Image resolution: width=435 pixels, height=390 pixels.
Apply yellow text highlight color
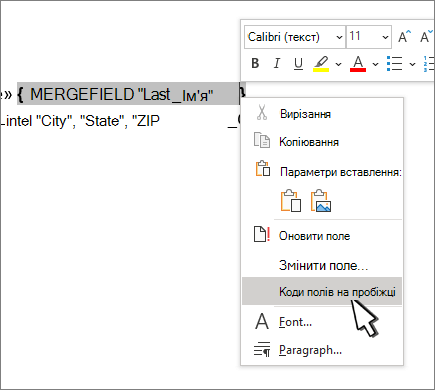321,63
